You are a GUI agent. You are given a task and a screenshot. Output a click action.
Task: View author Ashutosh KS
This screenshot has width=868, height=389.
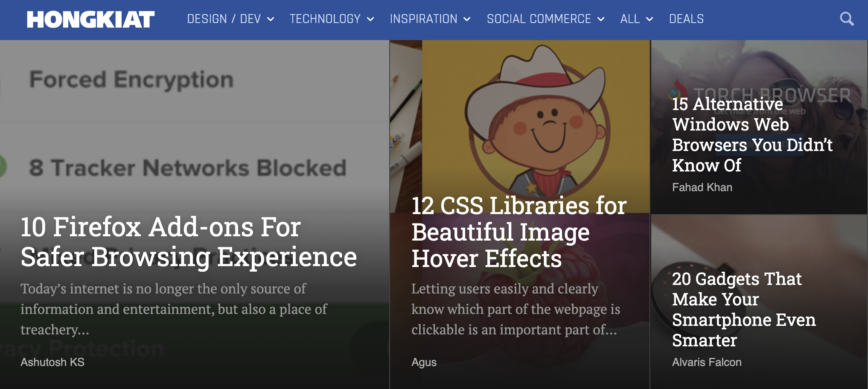pyautogui.click(x=52, y=362)
